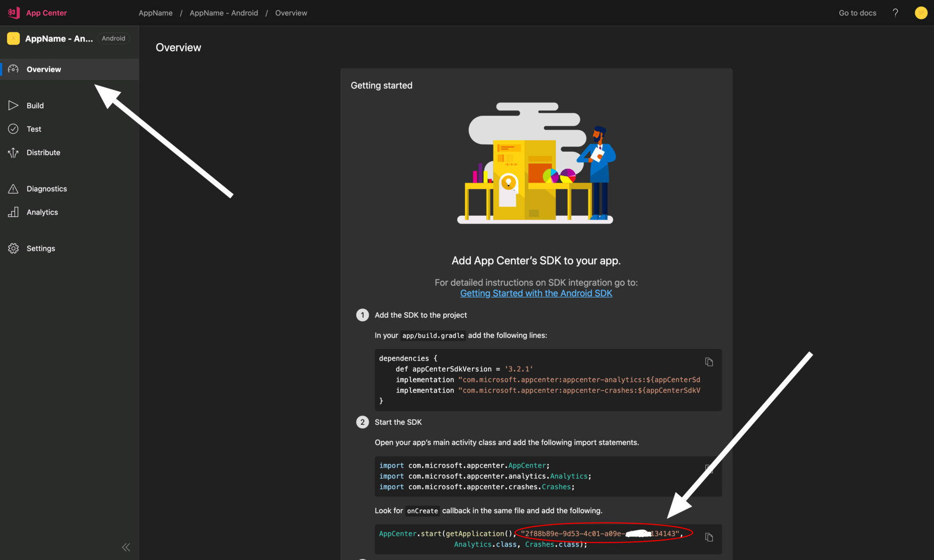Select the Test checkmark icon

tap(13, 129)
